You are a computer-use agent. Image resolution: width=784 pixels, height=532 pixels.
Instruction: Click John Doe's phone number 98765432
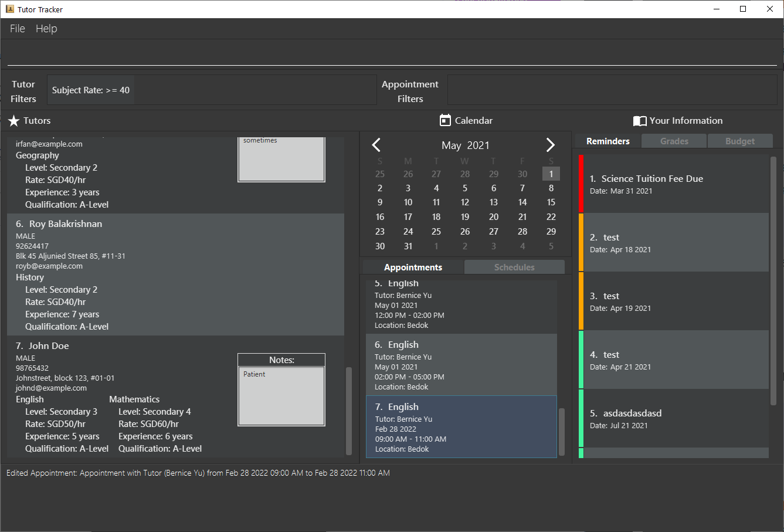(32, 368)
